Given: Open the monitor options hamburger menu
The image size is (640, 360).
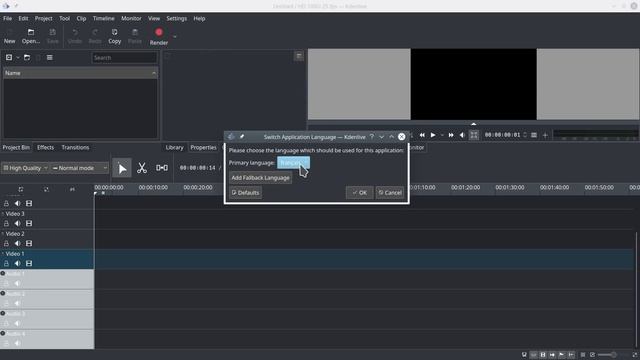Looking at the screenshot, I should (x=534, y=135).
